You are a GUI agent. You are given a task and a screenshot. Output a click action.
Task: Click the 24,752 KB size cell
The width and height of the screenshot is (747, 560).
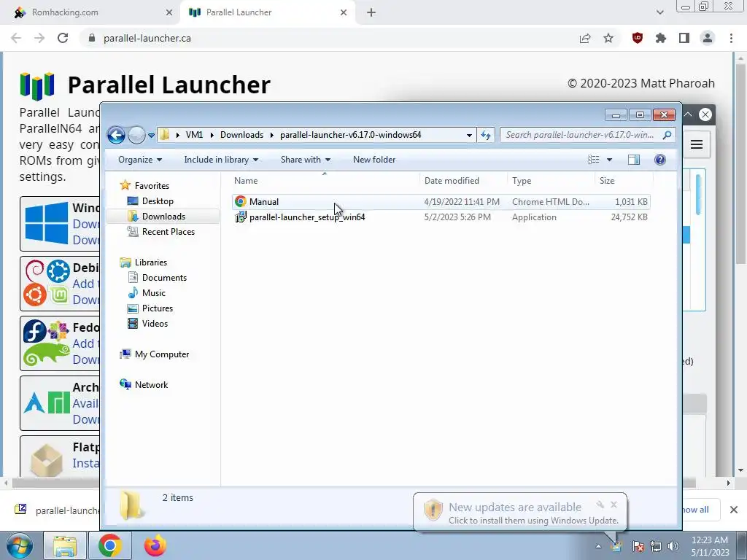coord(629,217)
